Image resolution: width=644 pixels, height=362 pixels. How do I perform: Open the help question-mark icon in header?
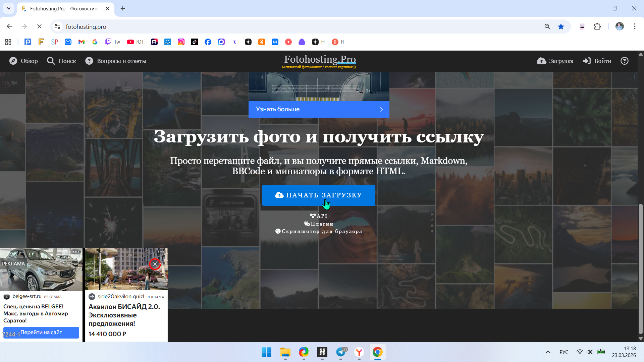[624, 61]
